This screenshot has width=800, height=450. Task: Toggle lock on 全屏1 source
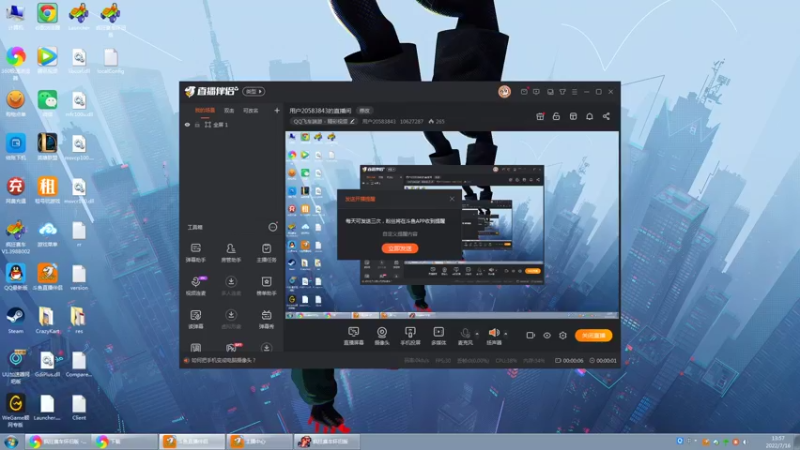click(x=197, y=124)
